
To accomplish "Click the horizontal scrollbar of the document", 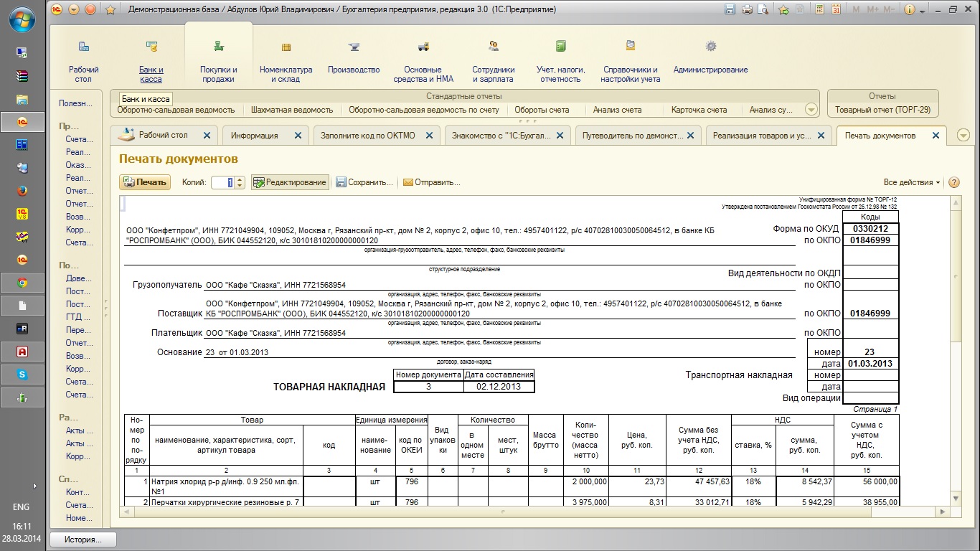I will [x=533, y=512].
